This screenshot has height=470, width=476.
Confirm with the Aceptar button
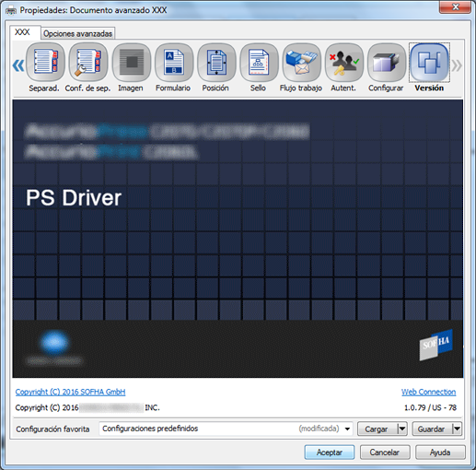point(330,452)
